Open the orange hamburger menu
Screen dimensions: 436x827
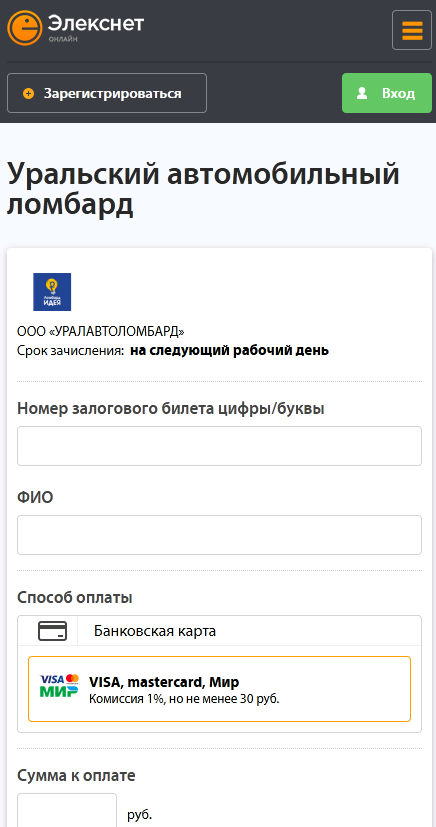(412, 30)
